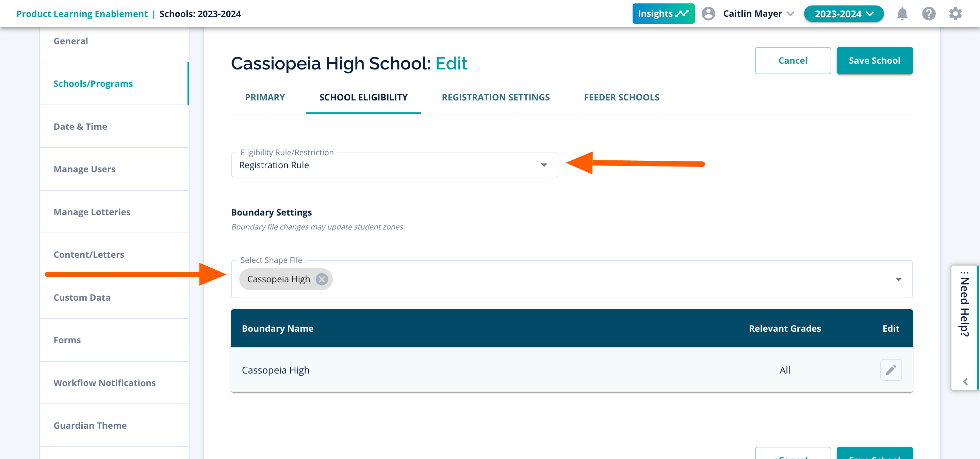Screen dimensions: 980x459
Task: Click the user profile avatar icon
Action: 708,14
